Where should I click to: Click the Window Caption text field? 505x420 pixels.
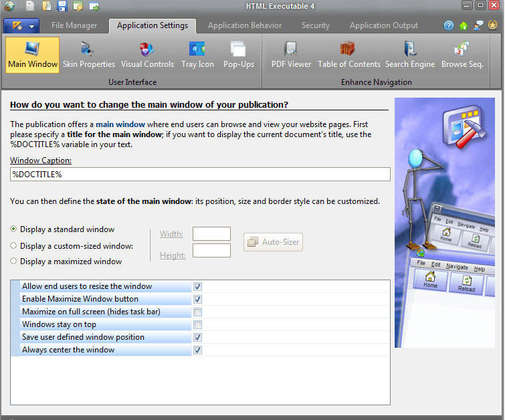[x=200, y=175]
